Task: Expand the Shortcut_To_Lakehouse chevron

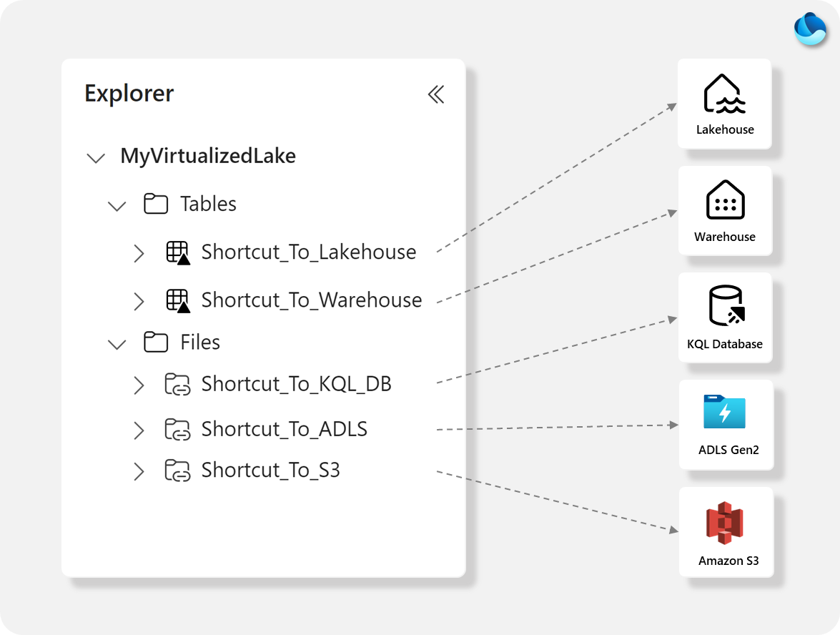Action: coord(139,253)
